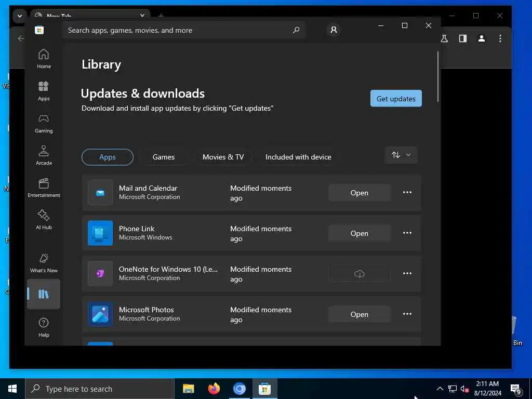Viewport: 532px width, 399px height.
Task: Click the Mail and Calendar name text
Action: coord(148,188)
